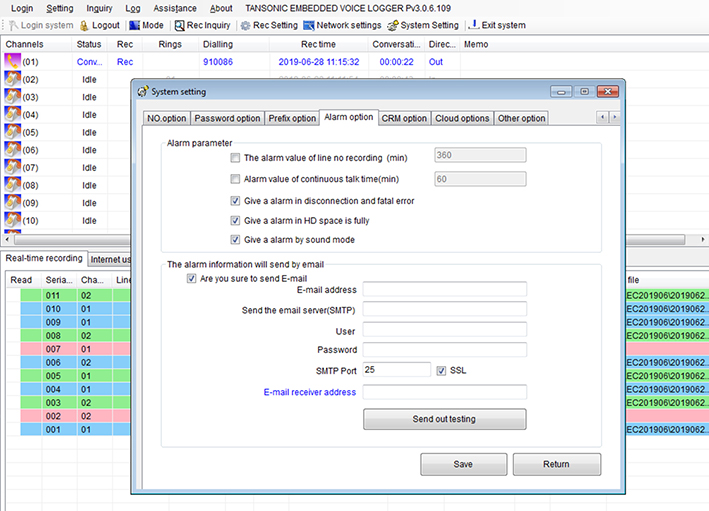
Task: Toggle alarm in HD space is fully
Action: click(235, 220)
